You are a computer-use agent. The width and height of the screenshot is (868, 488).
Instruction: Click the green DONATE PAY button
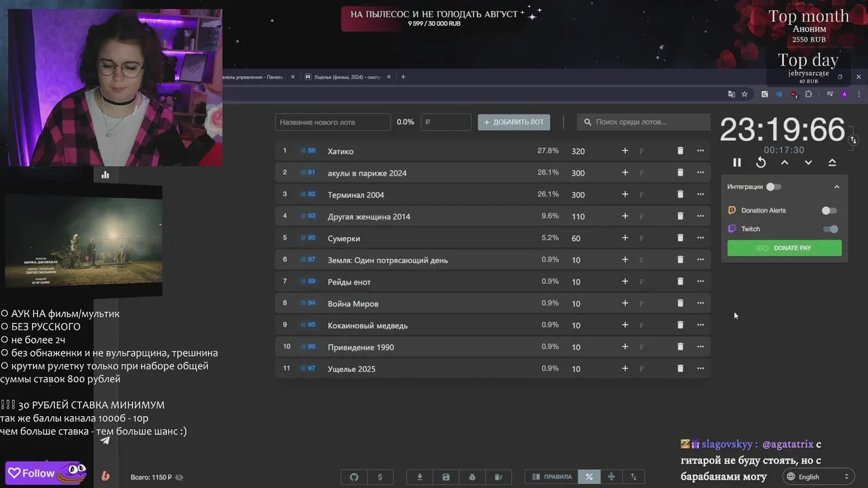click(785, 248)
